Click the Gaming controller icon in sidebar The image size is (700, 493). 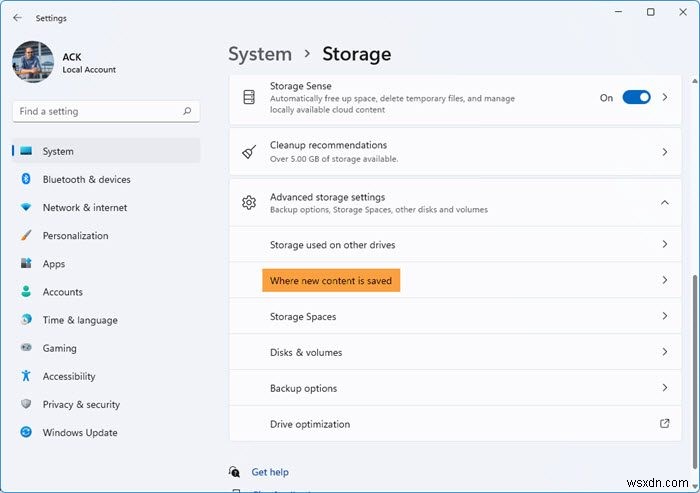(26, 348)
